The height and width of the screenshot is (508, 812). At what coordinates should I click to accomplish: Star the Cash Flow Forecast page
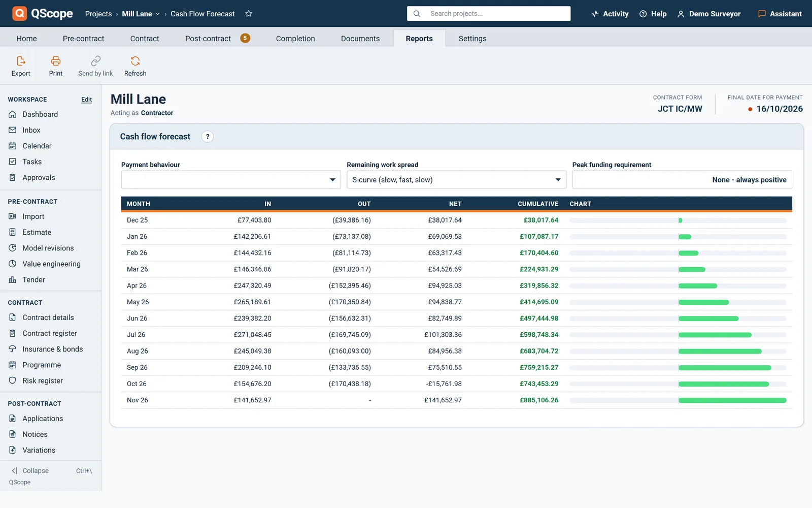[x=249, y=14]
